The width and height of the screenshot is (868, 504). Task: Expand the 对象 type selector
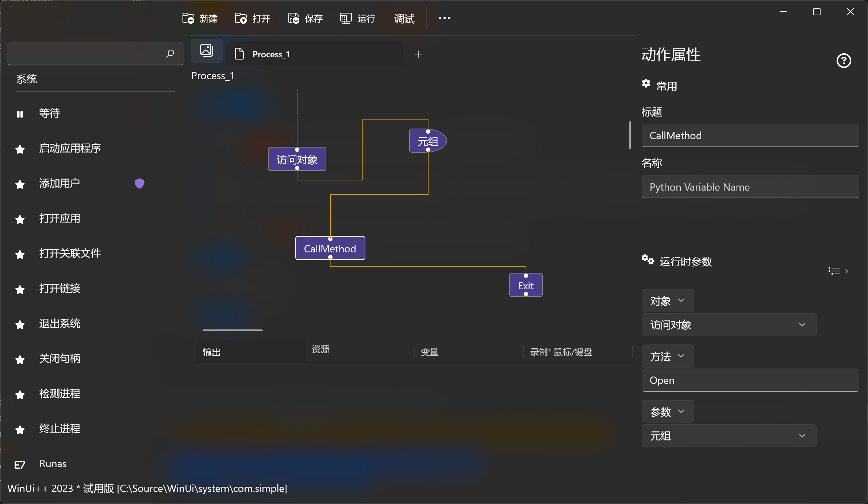point(667,301)
